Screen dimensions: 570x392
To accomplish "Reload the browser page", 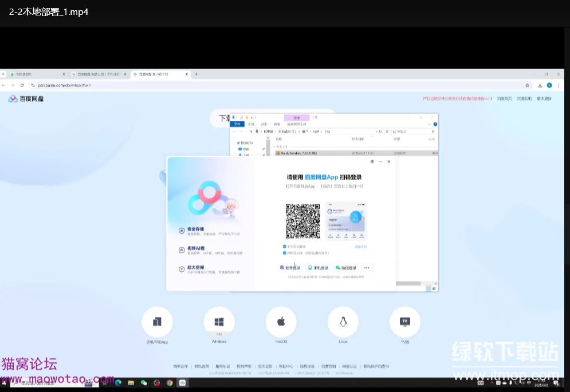I will pos(22,85).
